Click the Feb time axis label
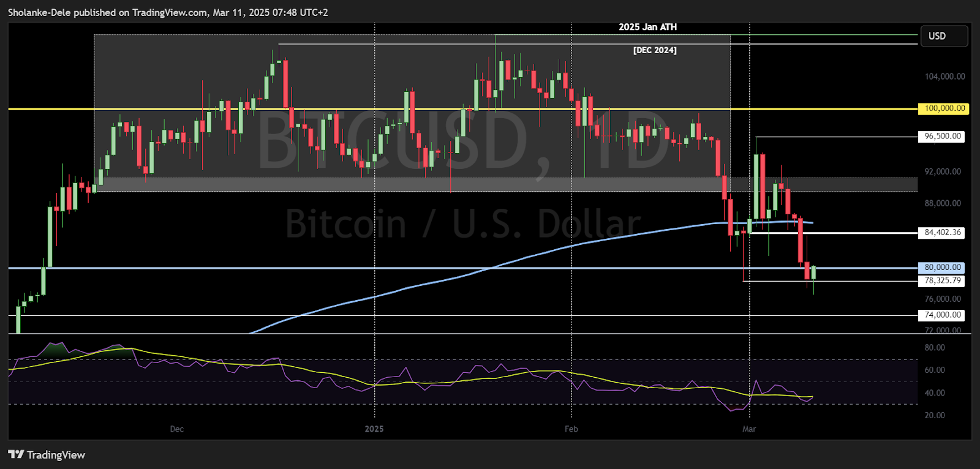This screenshot has width=980, height=469. point(571,429)
